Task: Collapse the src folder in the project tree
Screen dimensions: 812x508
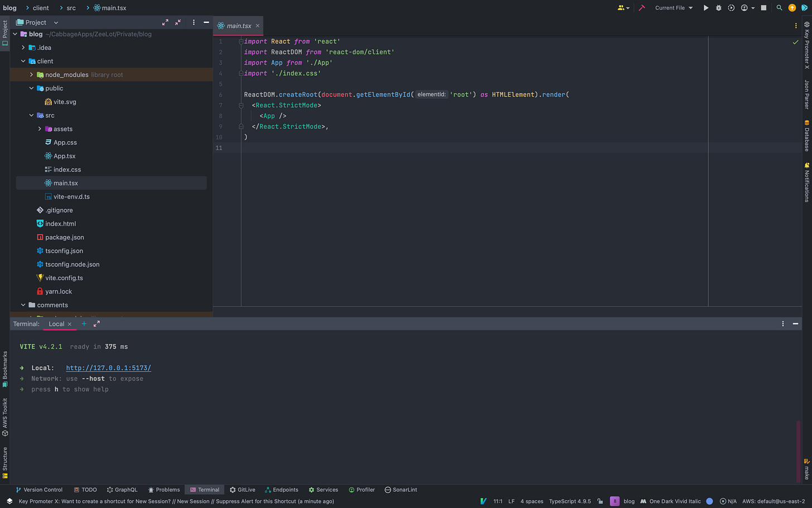Action: click(x=32, y=116)
